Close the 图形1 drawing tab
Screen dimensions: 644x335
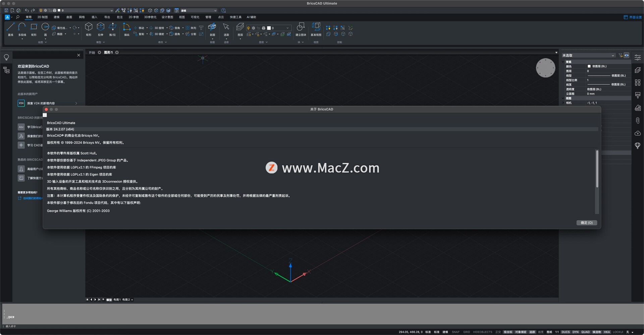pos(117,53)
